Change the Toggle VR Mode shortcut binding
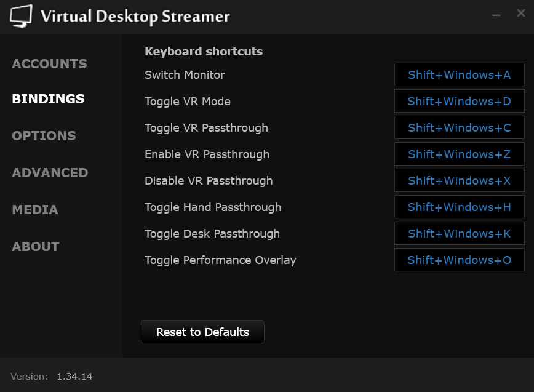The height and width of the screenshot is (392, 534). [x=459, y=102]
